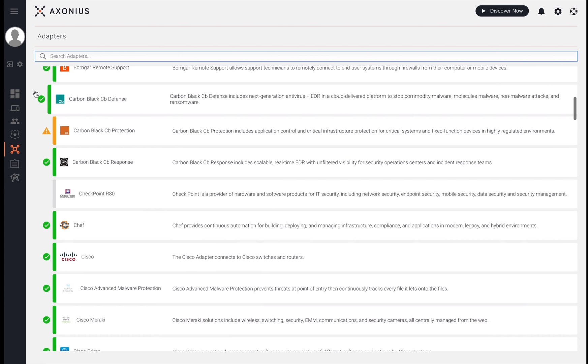Click Chef description about continuous automation

[x=355, y=225]
